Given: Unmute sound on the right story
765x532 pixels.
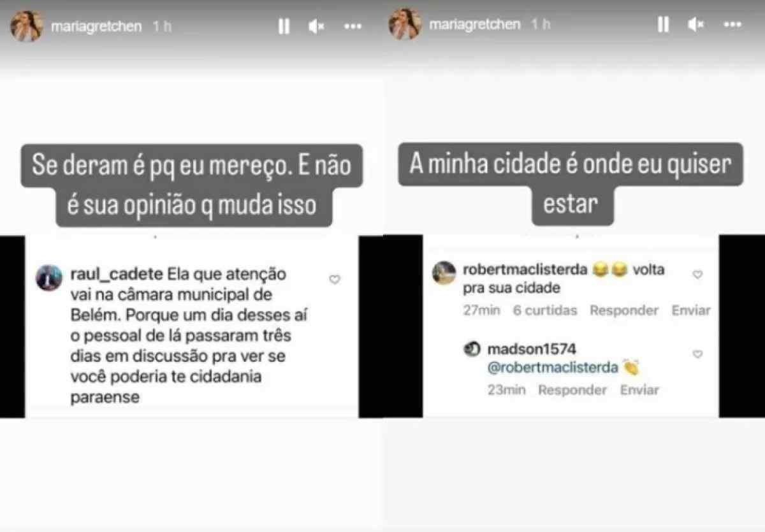Looking at the screenshot, I should 696,25.
